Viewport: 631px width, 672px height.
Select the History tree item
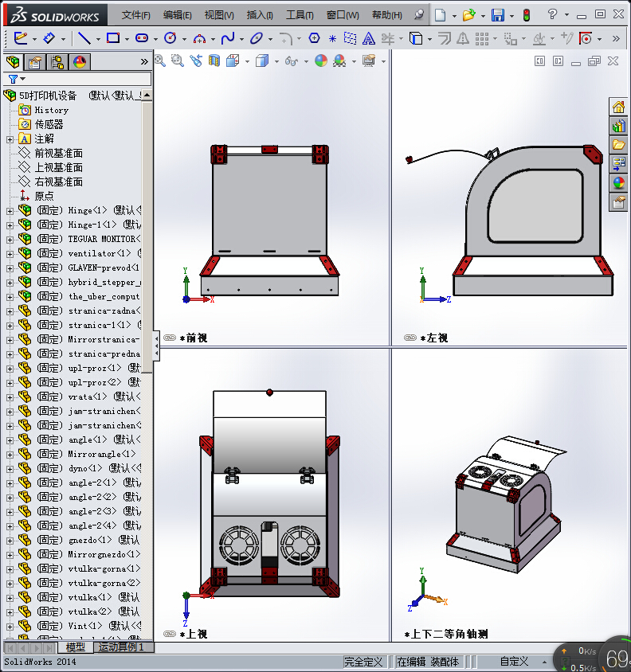(x=52, y=110)
